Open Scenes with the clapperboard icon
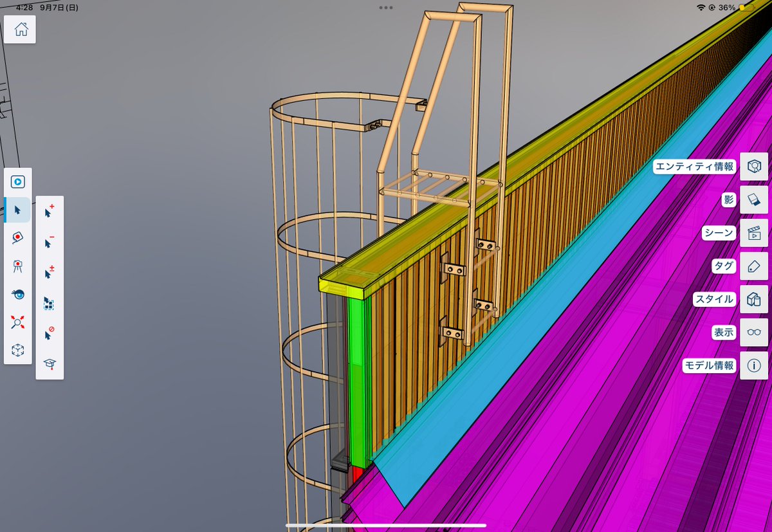This screenshot has width=772, height=532. click(x=753, y=233)
